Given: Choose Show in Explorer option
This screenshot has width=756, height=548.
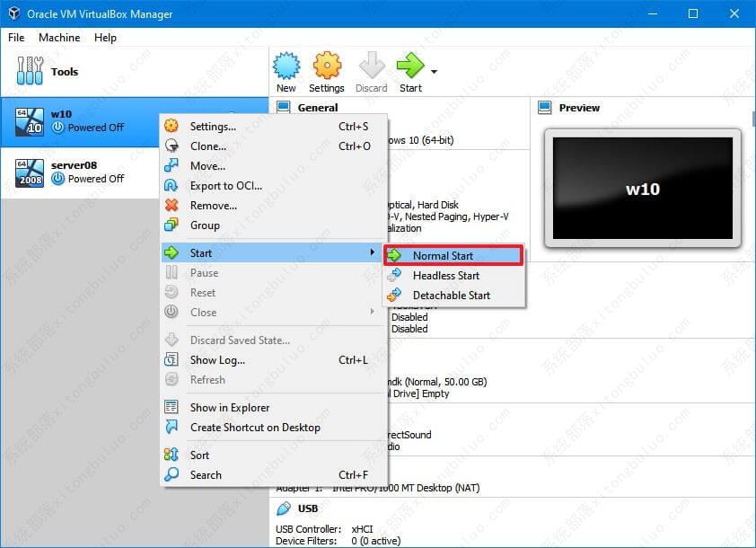Looking at the screenshot, I should pyautogui.click(x=230, y=408).
